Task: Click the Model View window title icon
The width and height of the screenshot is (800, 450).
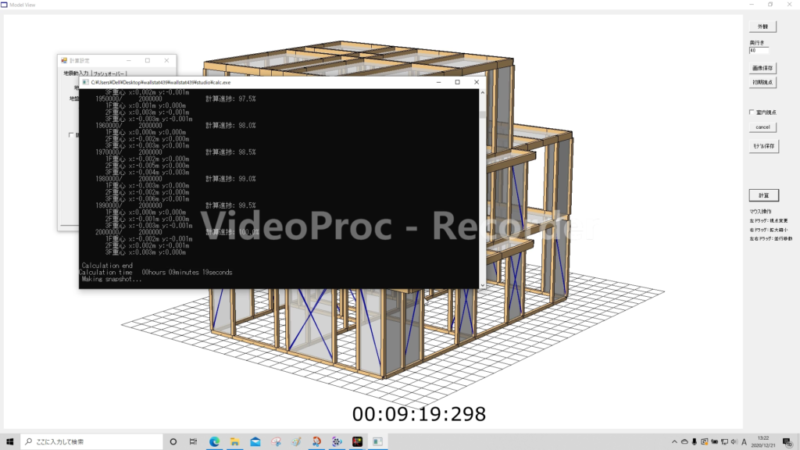Action: coord(4,5)
